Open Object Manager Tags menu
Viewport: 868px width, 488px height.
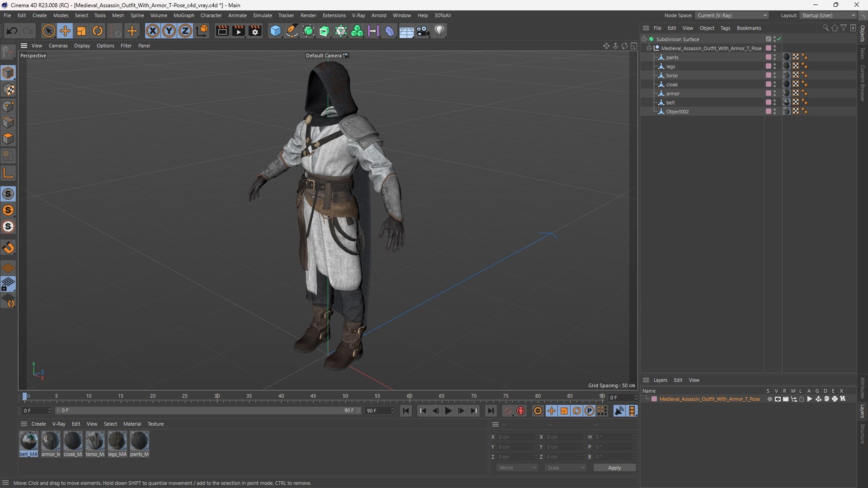pyautogui.click(x=725, y=28)
